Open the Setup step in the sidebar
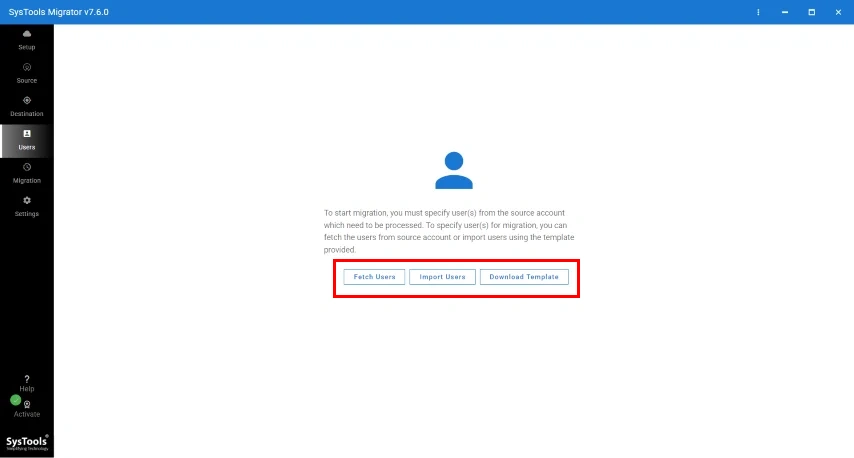The height and width of the screenshot is (458, 854). (x=27, y=40)
